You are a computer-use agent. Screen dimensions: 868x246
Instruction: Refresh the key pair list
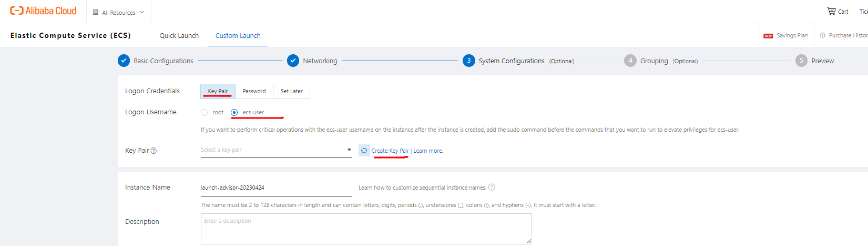tap(364, 151)
